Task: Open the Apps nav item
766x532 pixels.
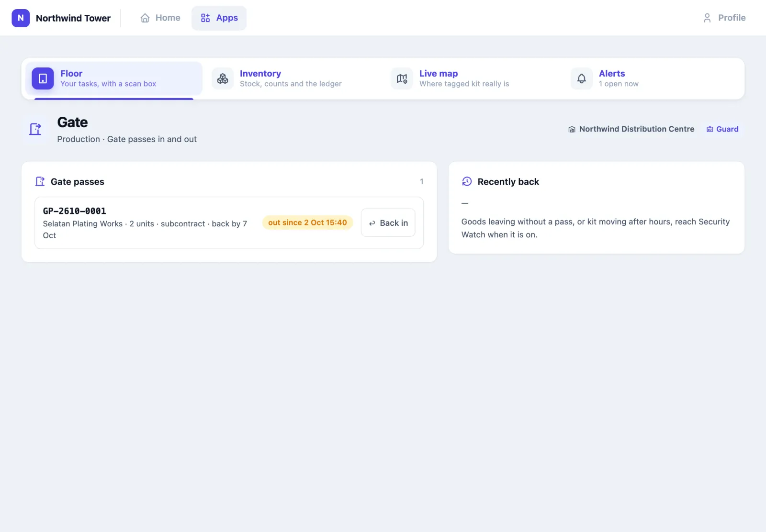Action: coord(219,18)
